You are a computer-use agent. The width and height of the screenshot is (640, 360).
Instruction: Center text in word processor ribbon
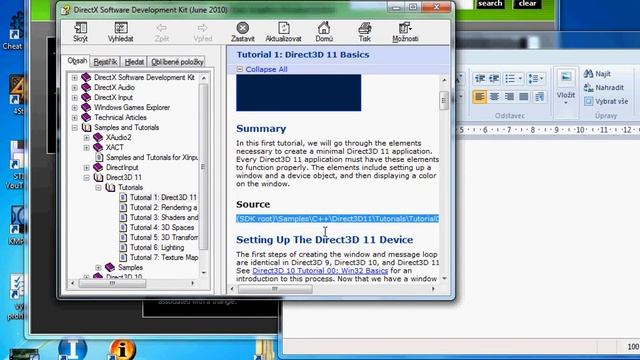tap(494, 97)
